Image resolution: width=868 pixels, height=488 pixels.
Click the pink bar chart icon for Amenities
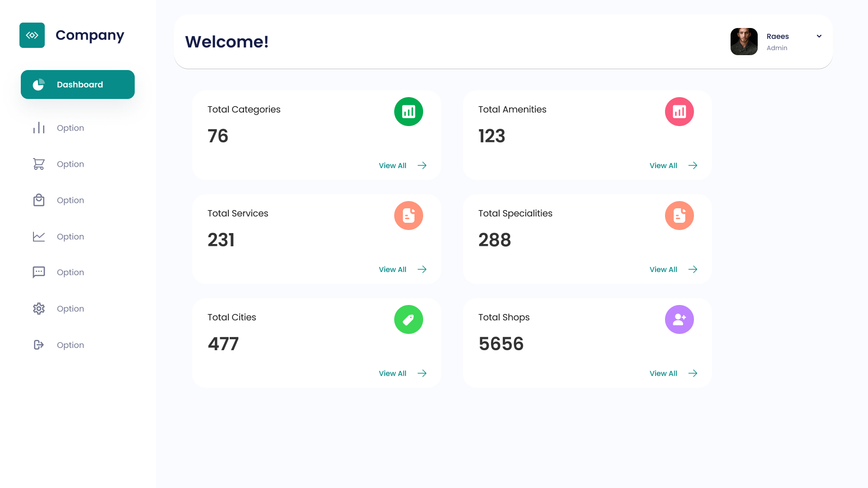pos(679,112)
